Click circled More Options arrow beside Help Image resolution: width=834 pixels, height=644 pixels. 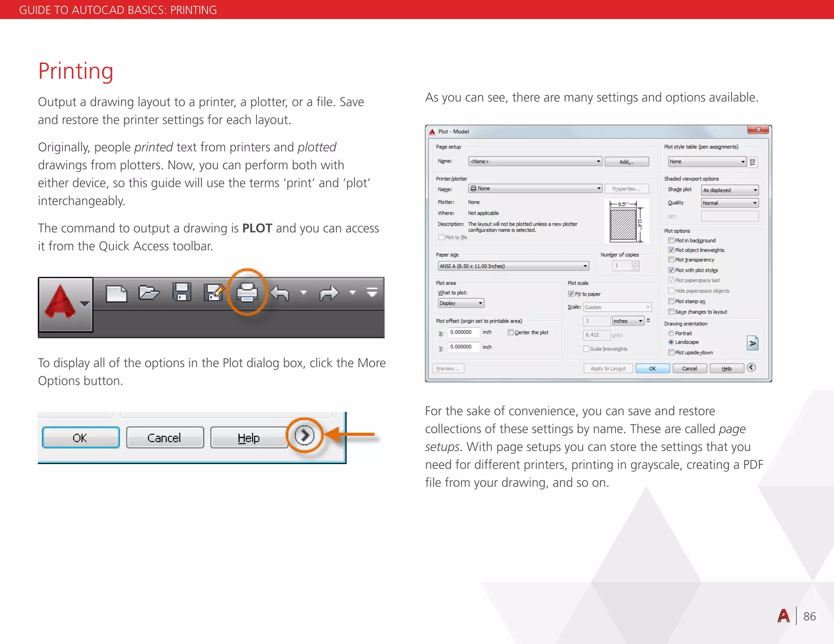pyautogui.click(x=304, y=436)
